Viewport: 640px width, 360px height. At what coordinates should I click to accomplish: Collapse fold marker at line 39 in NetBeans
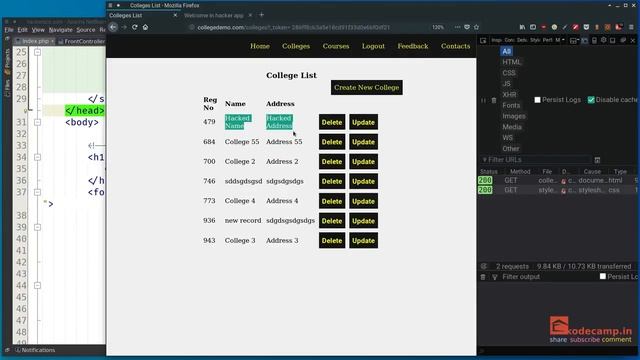(38, 227)
